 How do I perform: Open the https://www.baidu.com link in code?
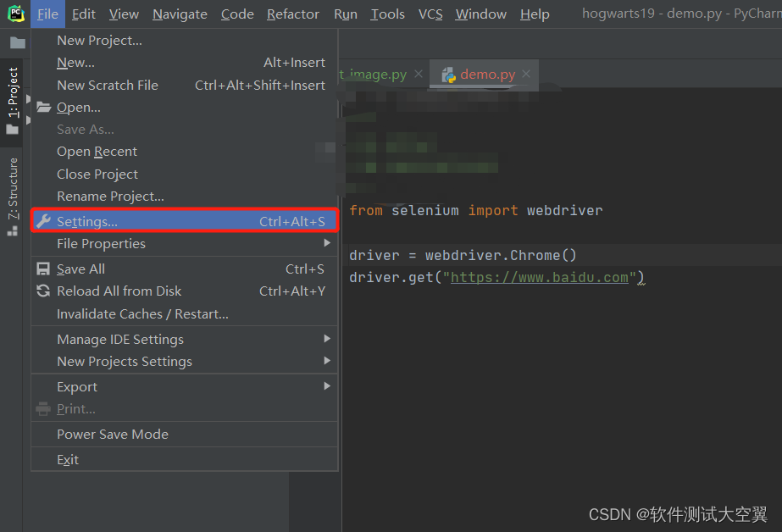click(x=540, y=277)
